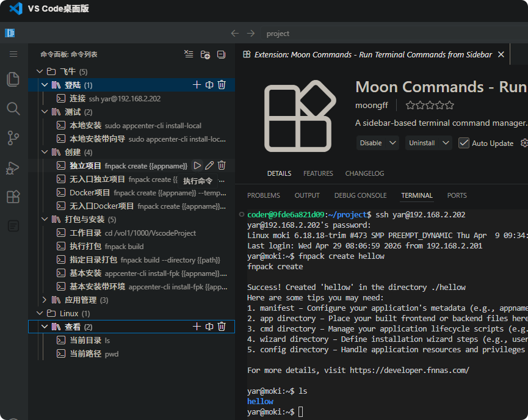Image resolution: width=528 pixels, height=420 pixels.
Task: Select the 工作目录 cd command row
Action: (132, 233)
